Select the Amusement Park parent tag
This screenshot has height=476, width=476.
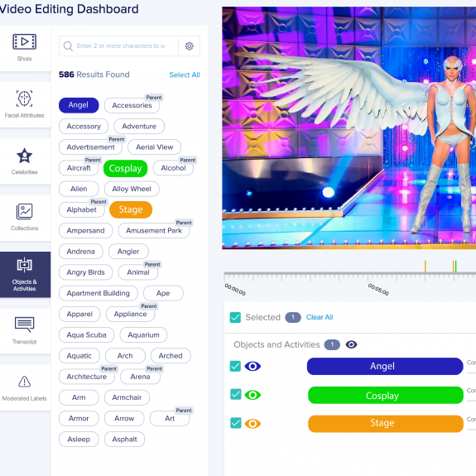[x=154, y=231]
